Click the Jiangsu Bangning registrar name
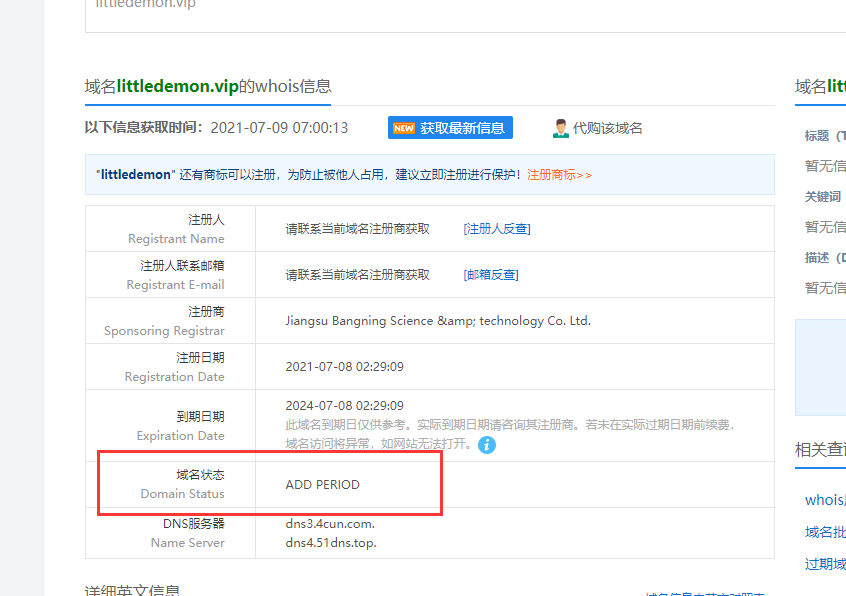The image size is (846, 596). coord(437,320)
